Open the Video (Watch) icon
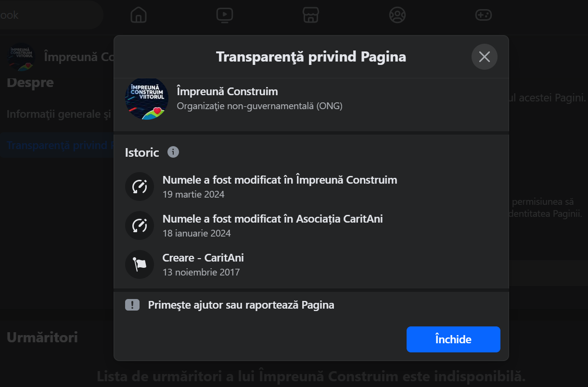Viewport: 588px width, 387px height. pyautogui.click(x=225, y=15)
